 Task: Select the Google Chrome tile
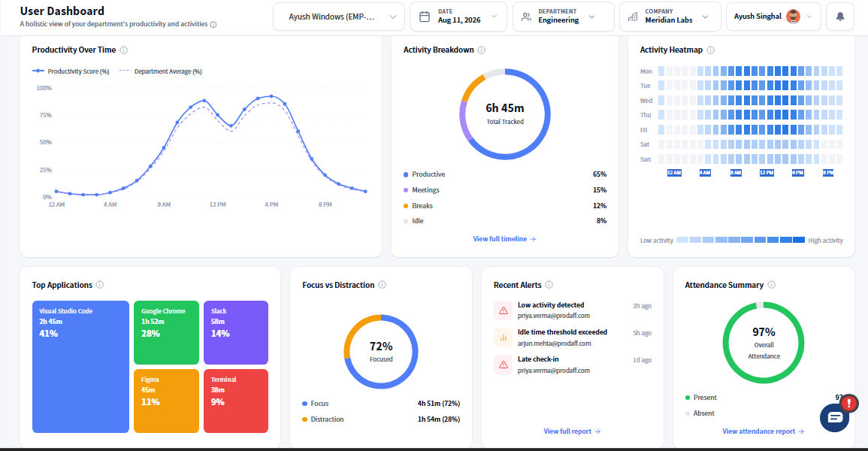(166, 332)
